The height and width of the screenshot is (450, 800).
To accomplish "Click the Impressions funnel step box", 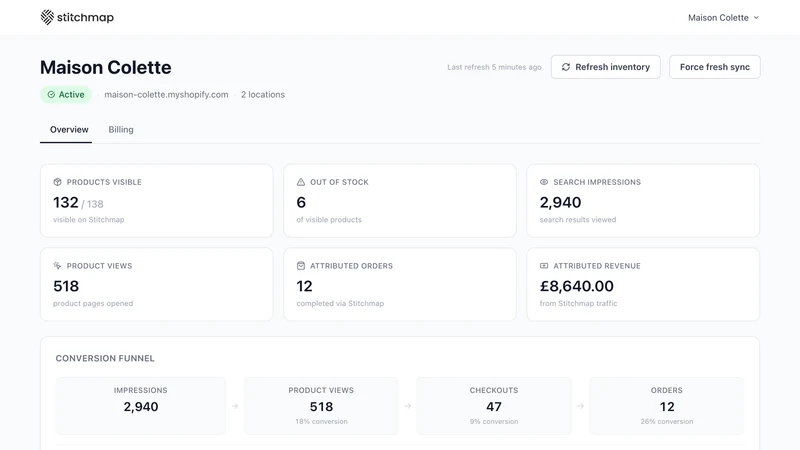I will [140, 406].
